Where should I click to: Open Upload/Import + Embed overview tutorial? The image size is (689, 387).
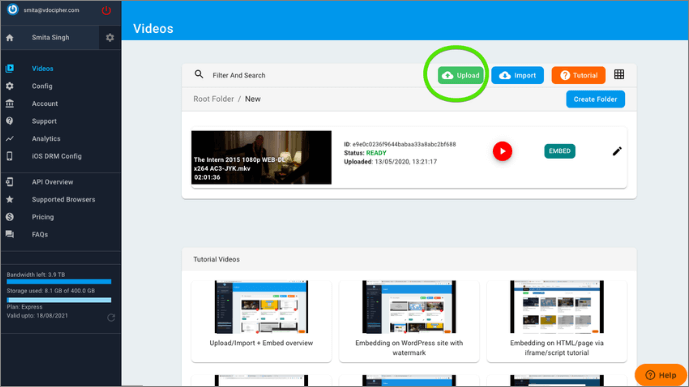261,321
